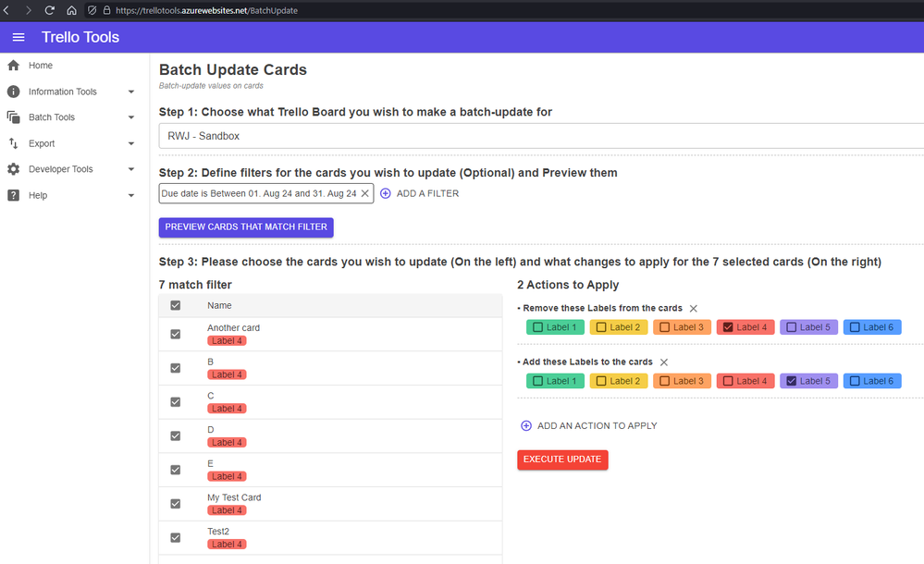Click the browser address bar URL
924x564 pixels.
coord(206,10)
